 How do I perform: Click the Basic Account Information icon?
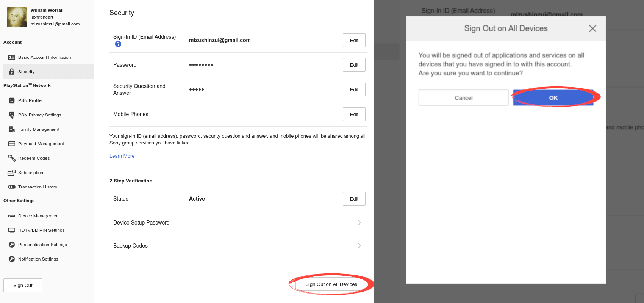click(x=12, y=57)
